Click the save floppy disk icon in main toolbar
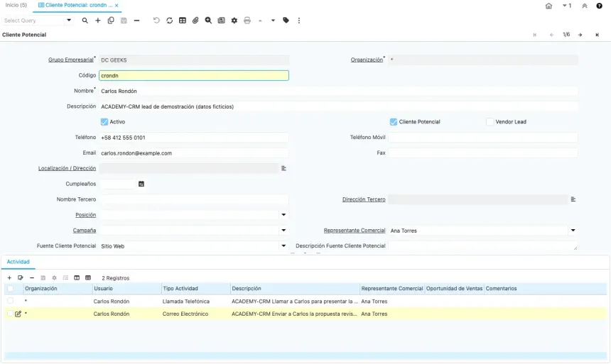611x364 pixels. pos(124,21)
